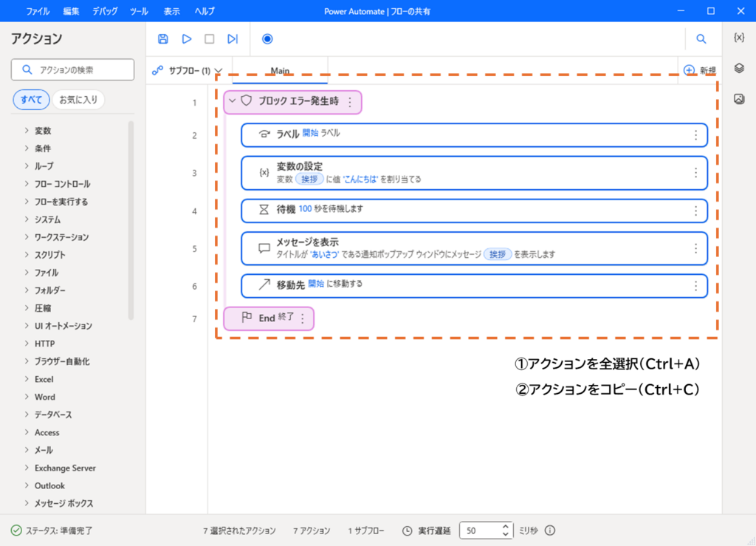Expand the Excel action category
The width and height of the screenshot is (756, 546).
point(44,379)
